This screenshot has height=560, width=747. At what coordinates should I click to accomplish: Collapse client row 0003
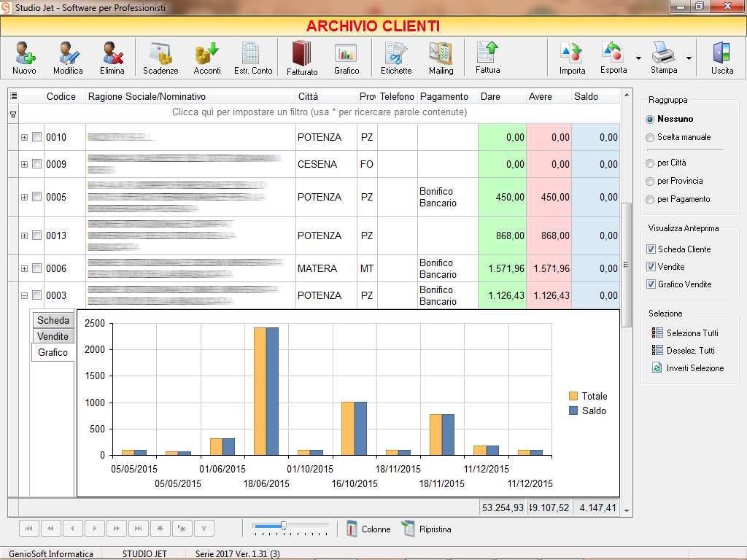tap(24, 296)
